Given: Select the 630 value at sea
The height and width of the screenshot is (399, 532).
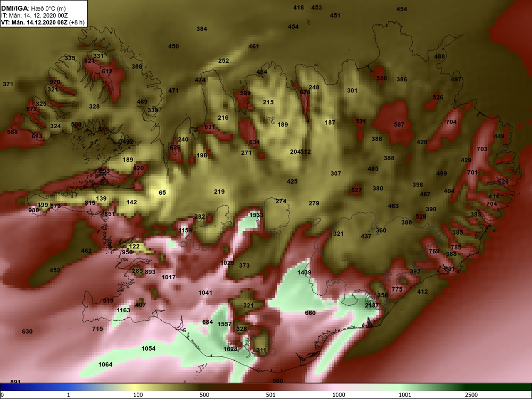Looking at the screenshot, I should (x=27, y=331).
